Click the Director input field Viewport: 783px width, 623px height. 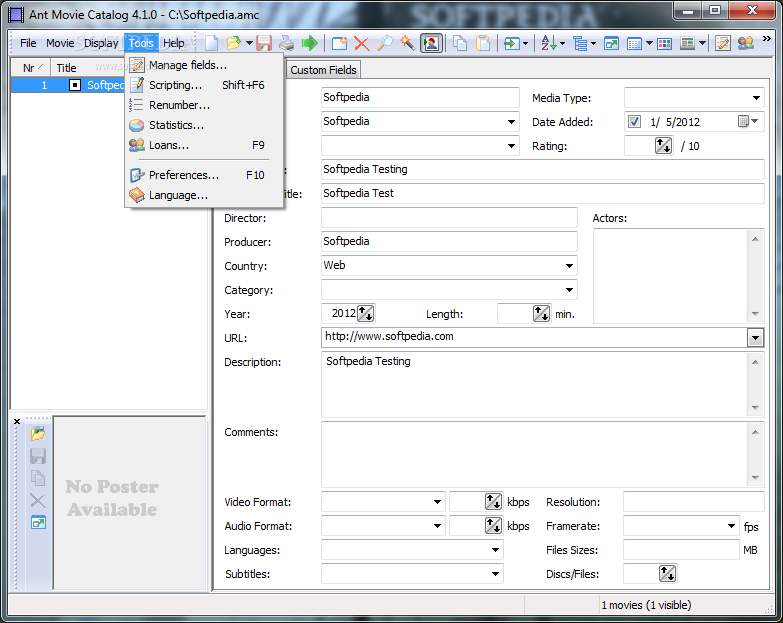pyautogui.click(x=449, y=218)
